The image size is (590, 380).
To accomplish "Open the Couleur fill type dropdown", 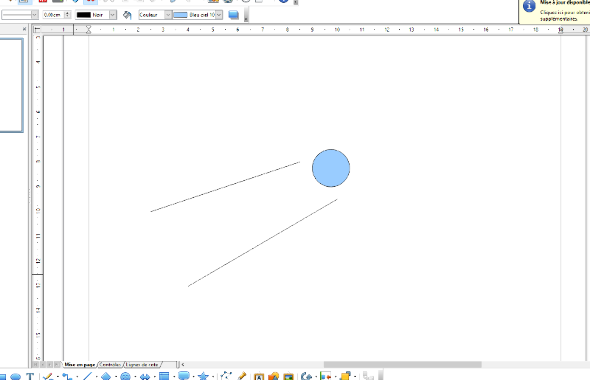I will [168, 15].
